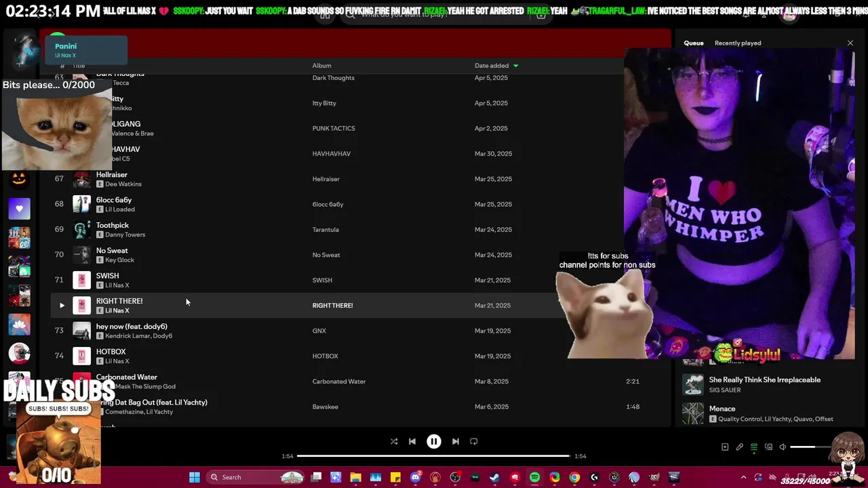Expand the system tray hidden icons chevron

coord(743,477)
